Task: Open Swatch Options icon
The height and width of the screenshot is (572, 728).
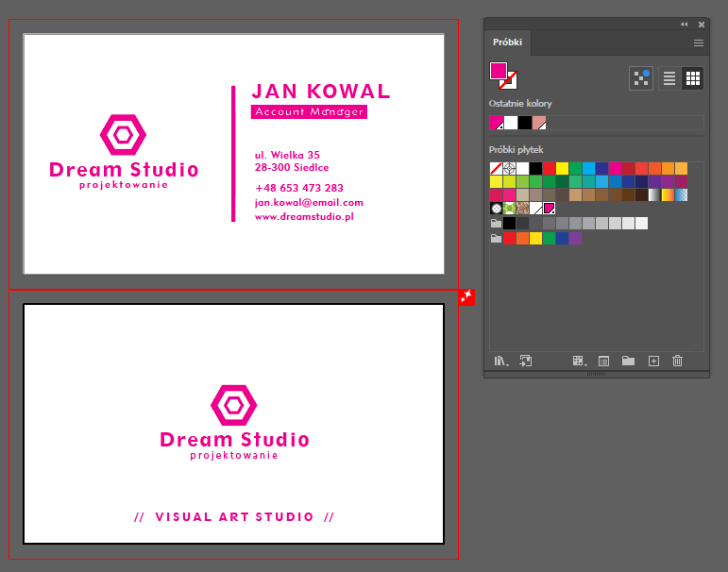Action: [x=604, y=361]
